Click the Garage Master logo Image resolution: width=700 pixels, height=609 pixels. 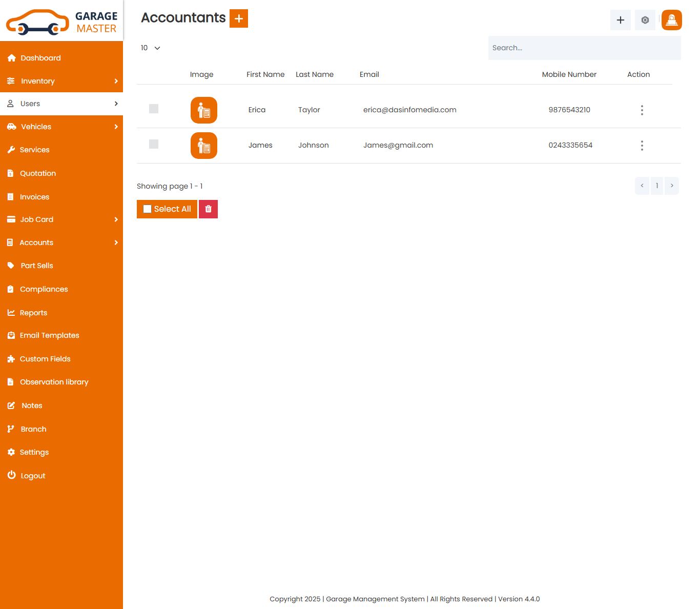[61, 21]
